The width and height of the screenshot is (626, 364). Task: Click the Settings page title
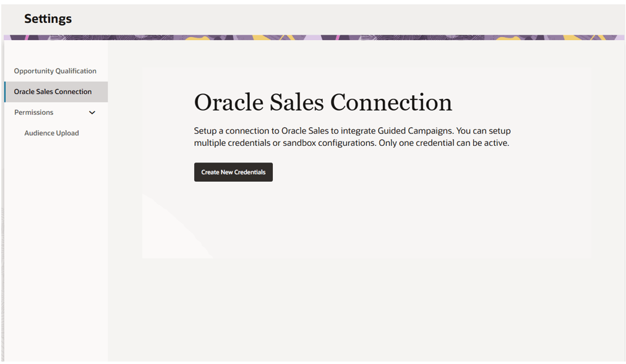(x=48, y=19)
